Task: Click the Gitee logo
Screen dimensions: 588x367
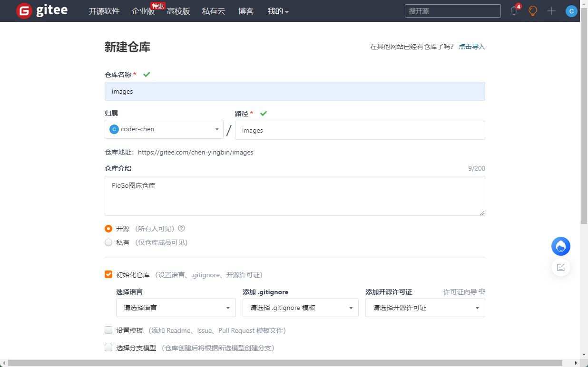Action: (x=42, y=11)
